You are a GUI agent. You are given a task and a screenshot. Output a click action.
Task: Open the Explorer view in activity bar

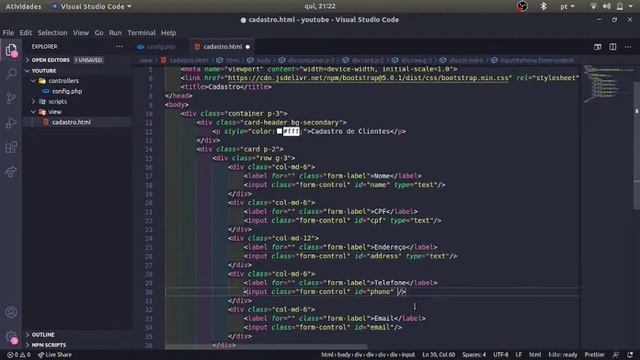[11, 50]
